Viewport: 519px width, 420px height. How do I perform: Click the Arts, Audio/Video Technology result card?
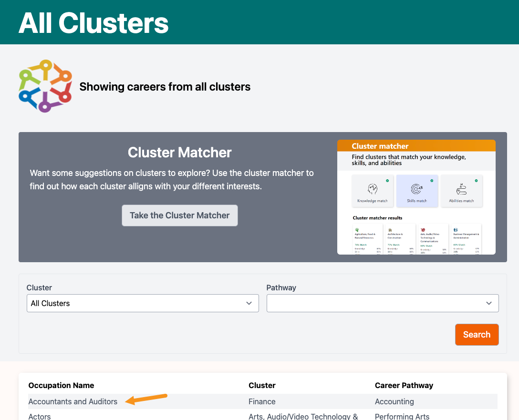click(433, 239)
